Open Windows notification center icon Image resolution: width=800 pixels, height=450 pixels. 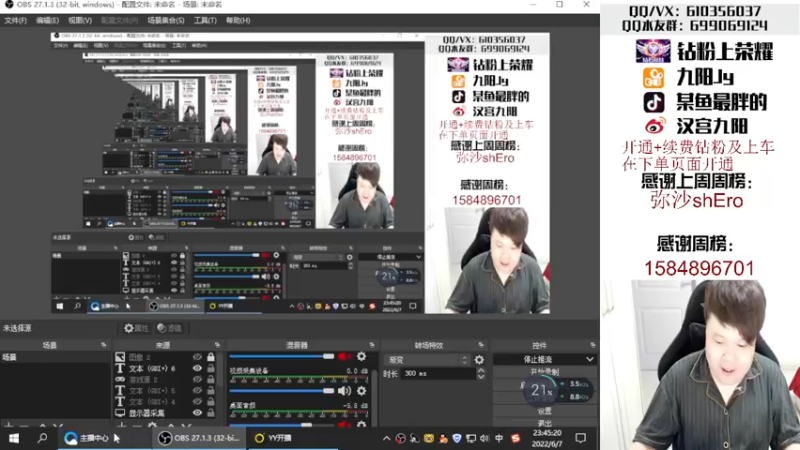point(580,438)
